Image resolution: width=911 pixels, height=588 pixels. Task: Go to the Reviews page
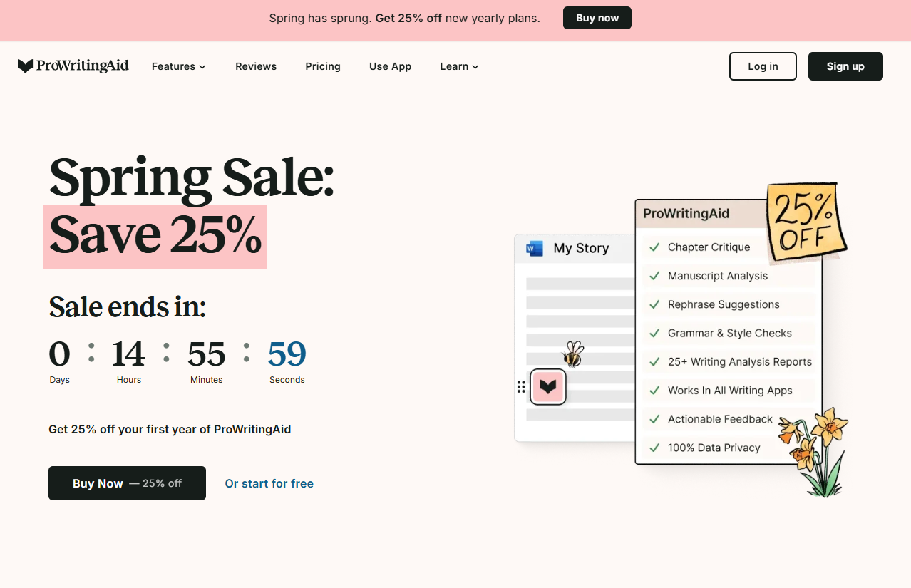(256, 66)
